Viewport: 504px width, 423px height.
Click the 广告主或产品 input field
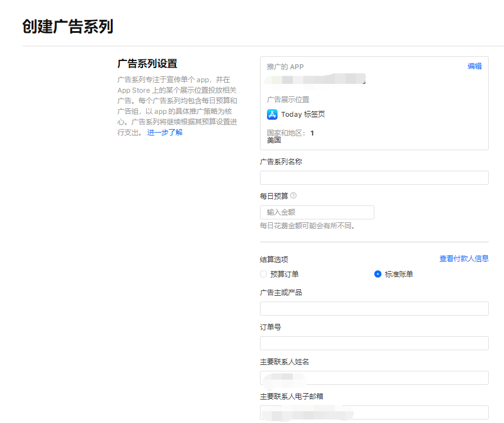click(x=374, y=309)
